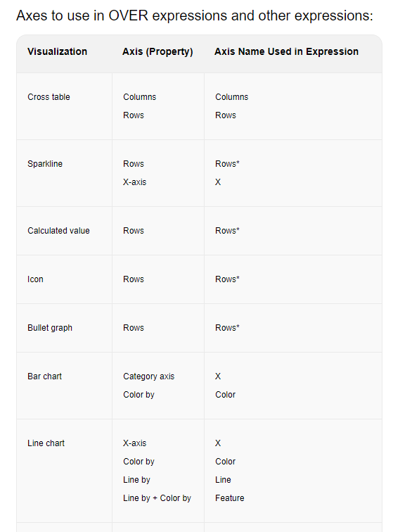Screen dimensions: 393x532
Task: Select the Sparkline visualization cell
Action: click(x=45, y=164)
